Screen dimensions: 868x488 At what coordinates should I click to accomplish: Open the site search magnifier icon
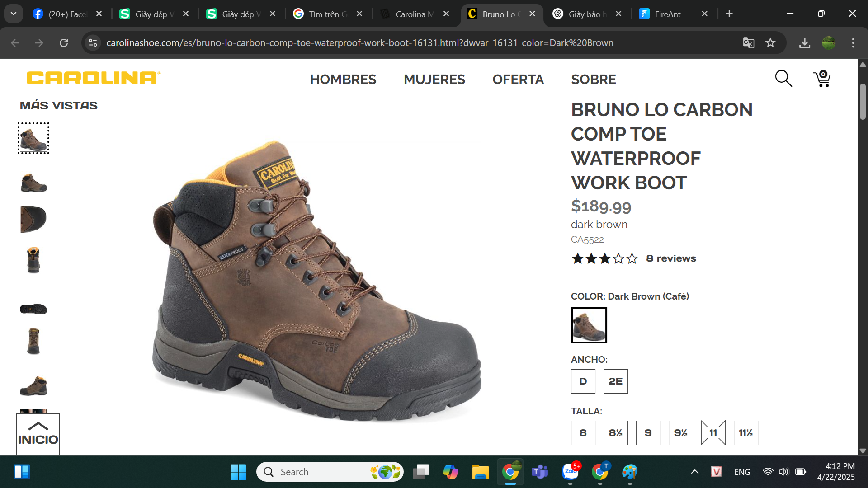coord(783,79)
